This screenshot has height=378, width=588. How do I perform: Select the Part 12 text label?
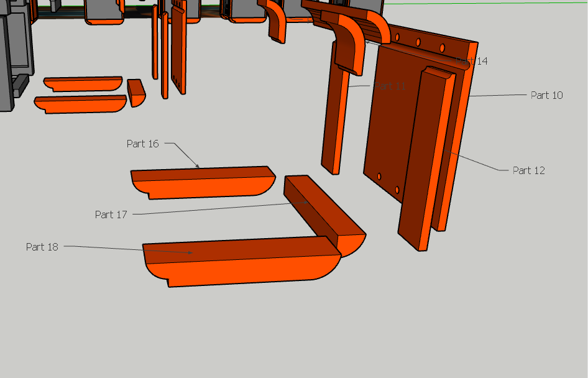(528, 170)
